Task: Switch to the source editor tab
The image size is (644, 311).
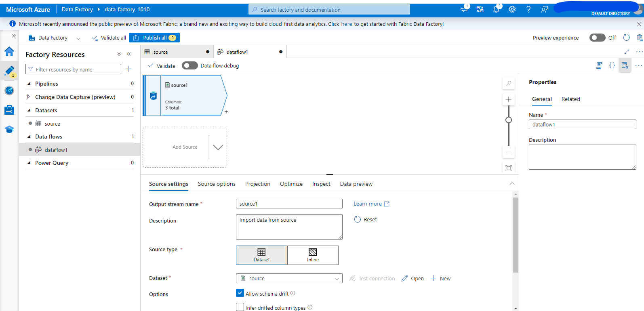Action: pyautogui.click(x=177, y=52)
